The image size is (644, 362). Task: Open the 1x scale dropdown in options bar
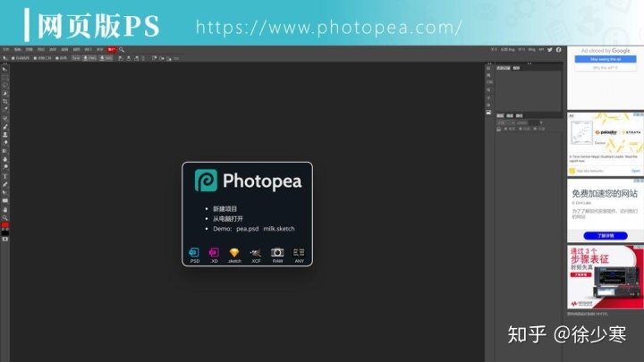click(76, 58)
